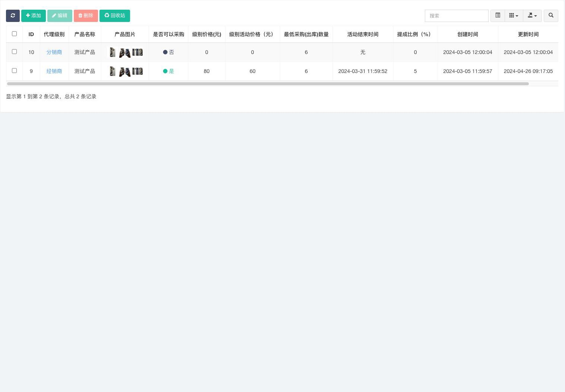Click the 产品名称 column header
Viewport: 565px width, 392px height.
(85, 34)
